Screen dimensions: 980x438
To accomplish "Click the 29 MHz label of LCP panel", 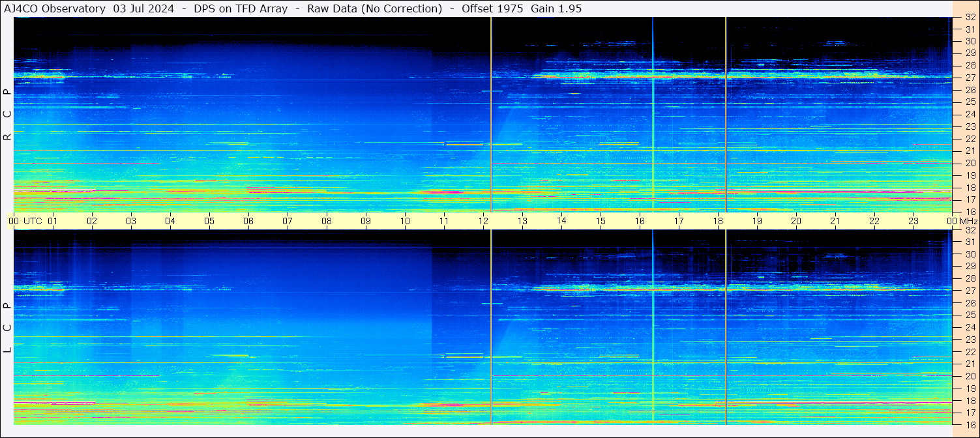I will (970, 266).
